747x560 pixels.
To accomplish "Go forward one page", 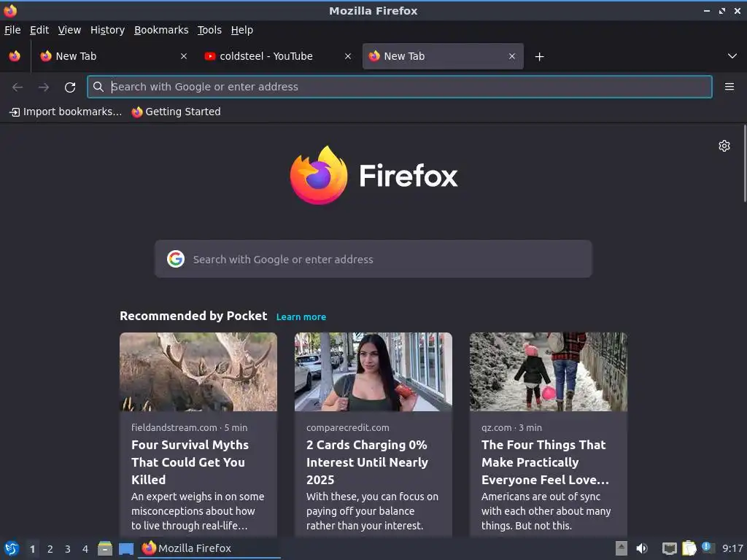I will click(44, 87).
